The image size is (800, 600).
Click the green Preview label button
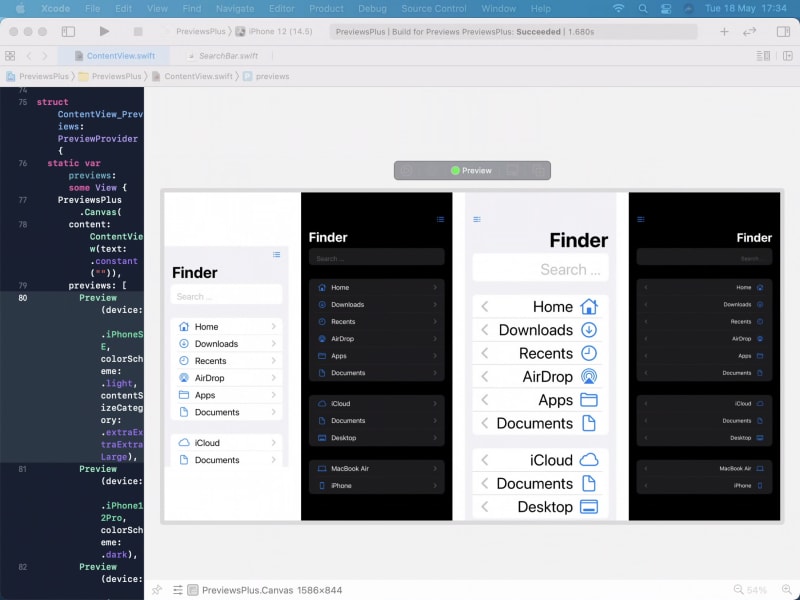(471, 170)
